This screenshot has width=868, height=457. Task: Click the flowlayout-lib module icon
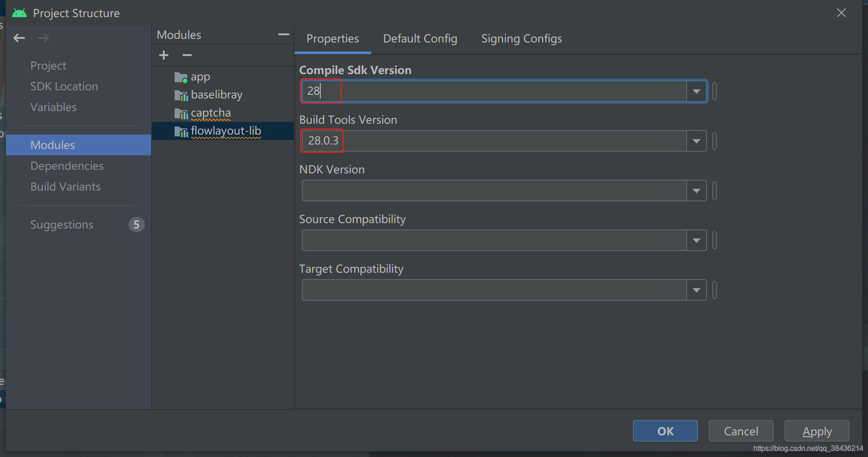(x=181, y=132)
